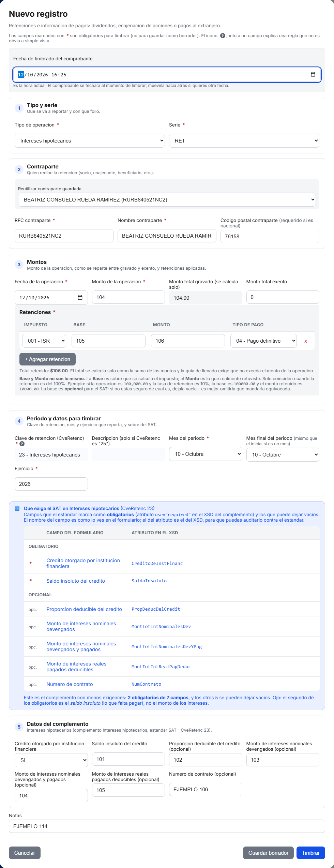This screenshot has height=868, width=334.
Task: Open Tipo de operacion dropdown
Action: click(x=90, y=140)
